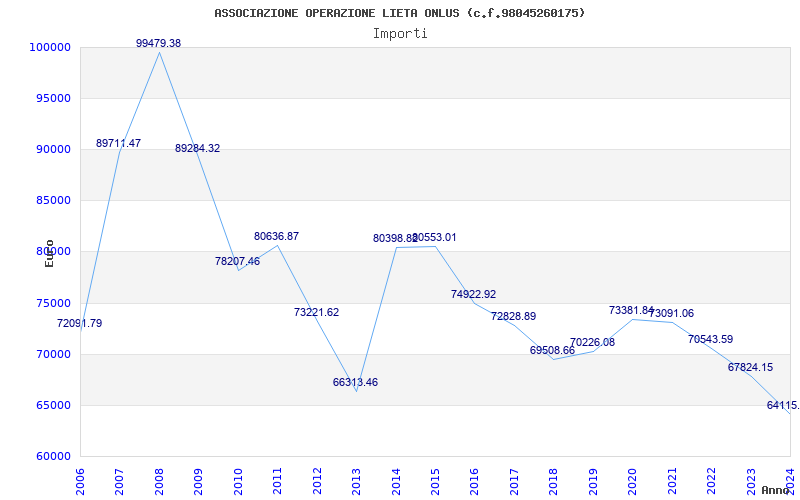The image size is (800, 500).
Task: Click the data label 74922.92
Action: pyautogui.click(x=473, y=294)
